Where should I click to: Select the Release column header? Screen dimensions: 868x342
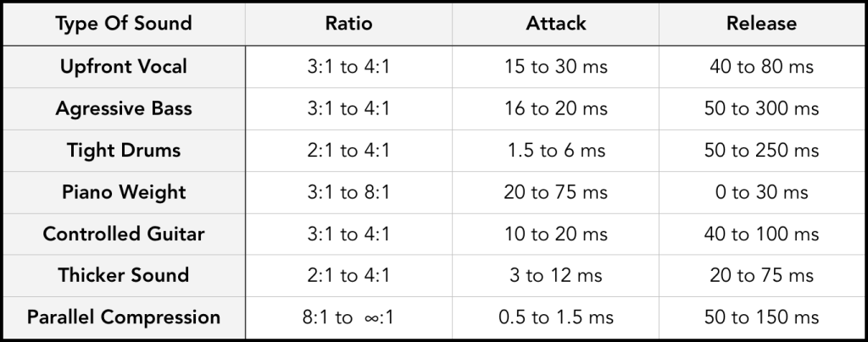761,24
